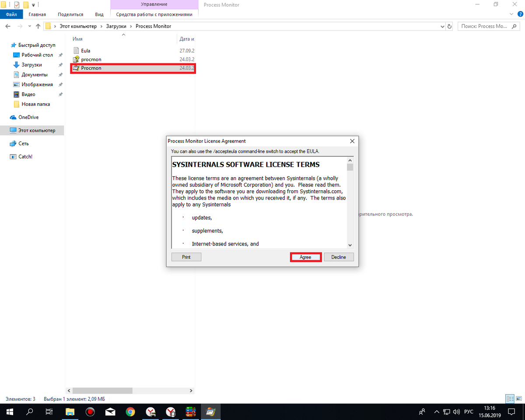Go back with the navigation arrow
Viewport: 525px width, 420px height.
[8, 26]
